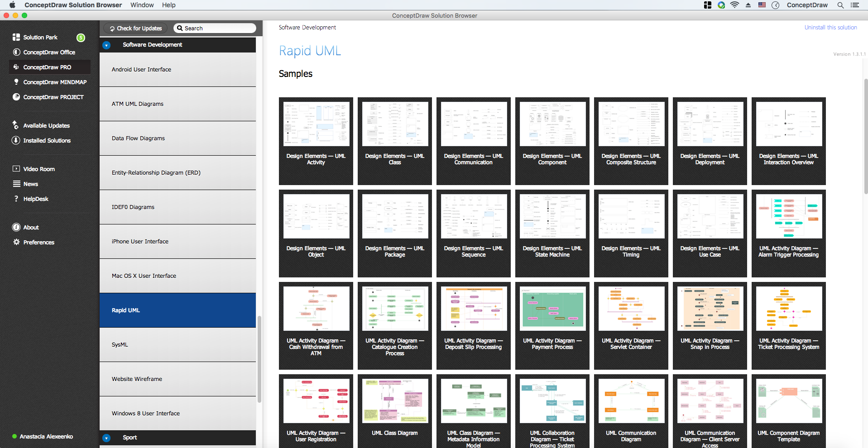Open UML Activity Diagram — Alarm Trigger Processing

pyautogui.click(x=789, y=234)
